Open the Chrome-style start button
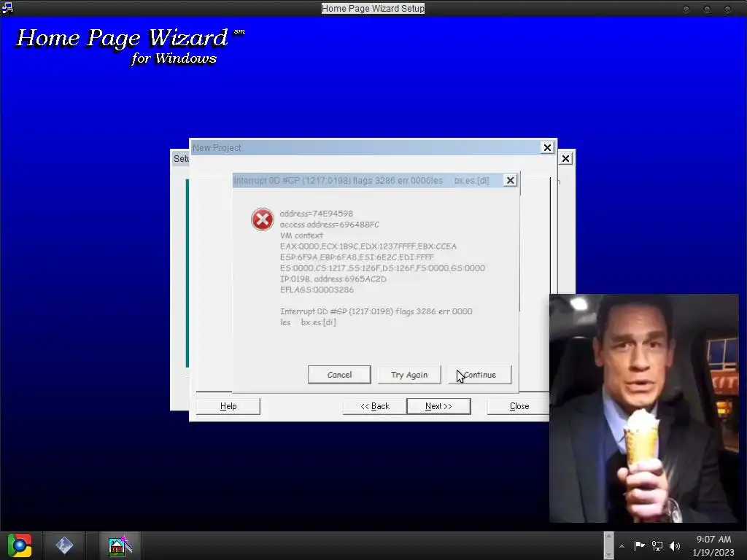The width and height of the screenshot is (747, 560). click(20, 545)
